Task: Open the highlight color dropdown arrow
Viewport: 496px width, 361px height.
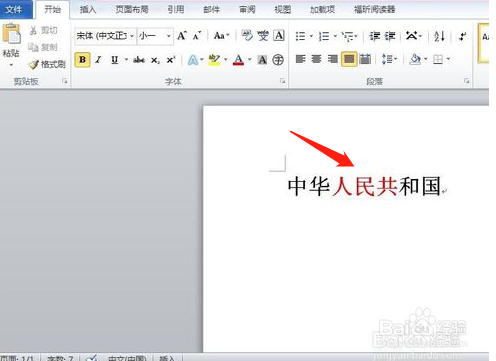Action: tap(226, 60)
